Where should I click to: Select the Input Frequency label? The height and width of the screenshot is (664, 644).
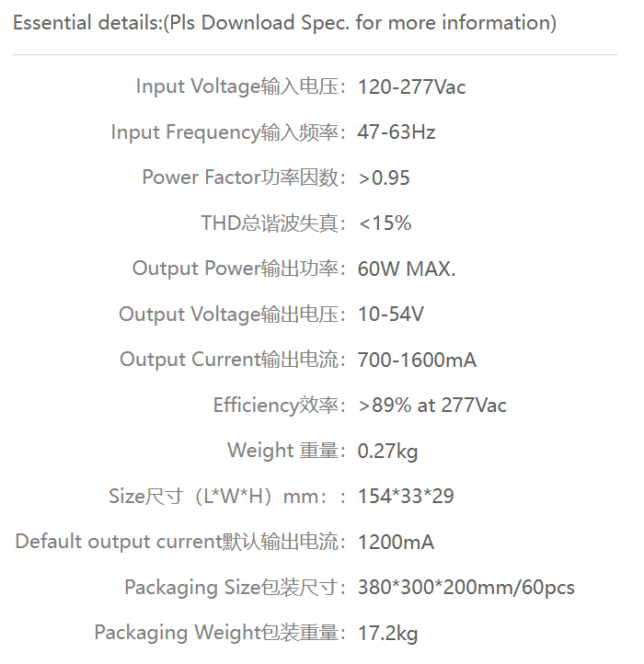click(x=228, y=132)
